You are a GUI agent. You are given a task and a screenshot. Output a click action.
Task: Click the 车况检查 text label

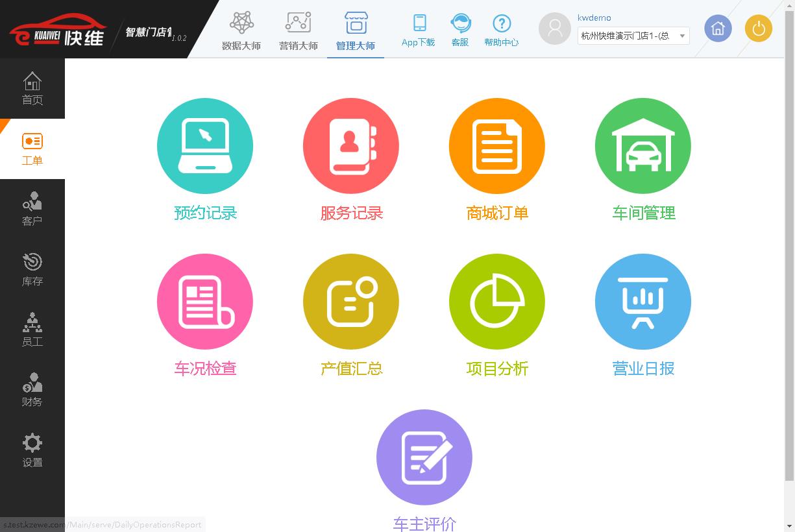click(205, 369)
